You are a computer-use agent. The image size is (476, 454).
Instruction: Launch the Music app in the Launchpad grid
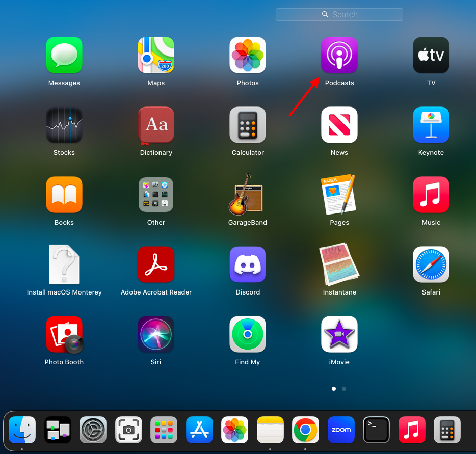[431, 195]
